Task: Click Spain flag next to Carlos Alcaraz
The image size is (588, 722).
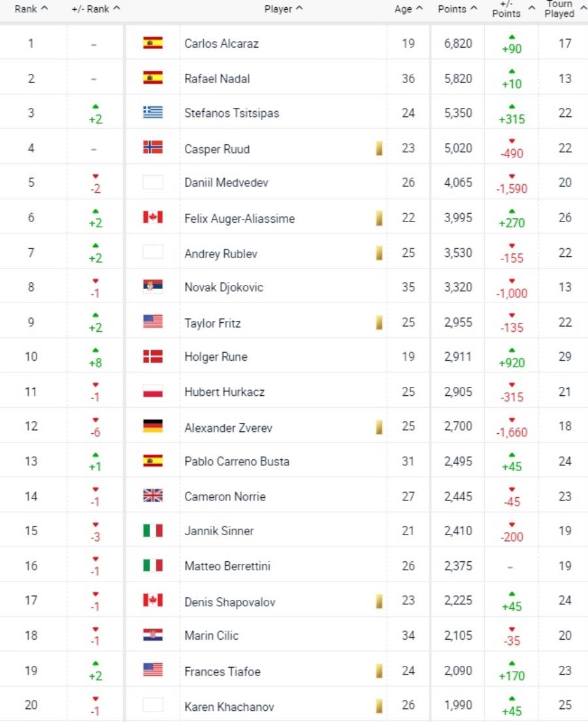Action: pos(153,43)
